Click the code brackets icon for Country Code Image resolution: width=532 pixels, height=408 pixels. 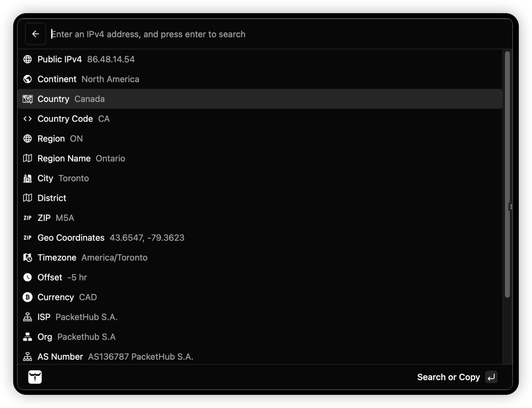[27, 119]
